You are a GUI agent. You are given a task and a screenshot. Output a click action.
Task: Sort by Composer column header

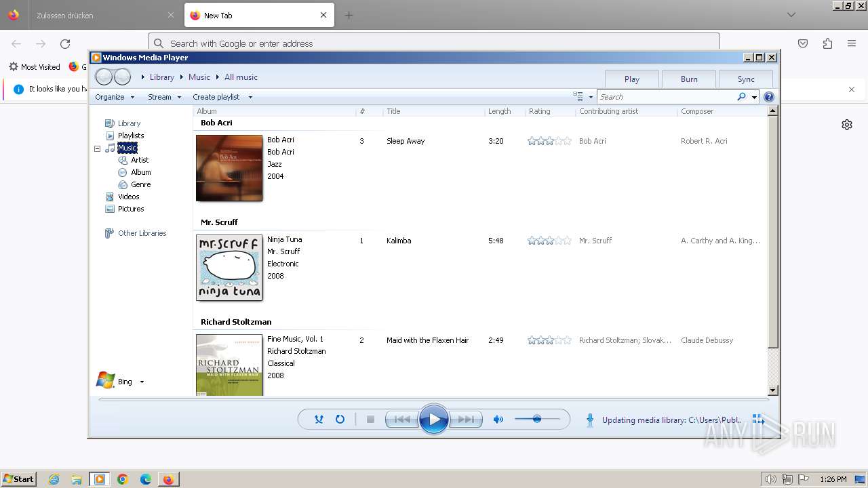(722, 111)
